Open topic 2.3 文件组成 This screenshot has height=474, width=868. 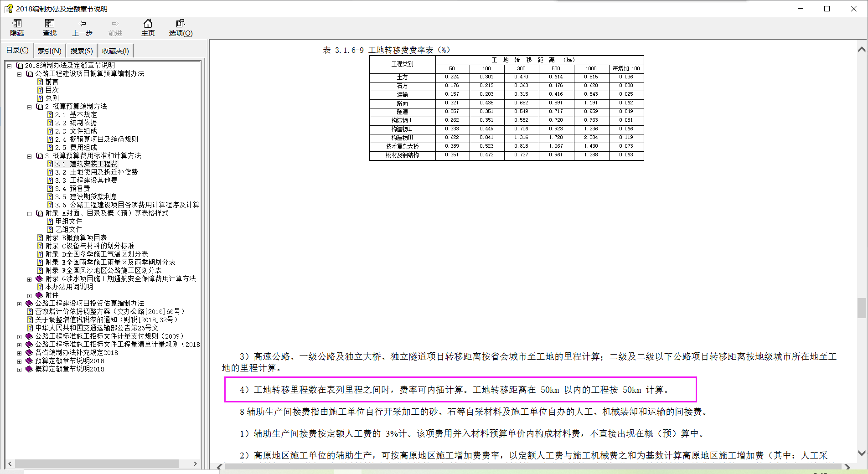point(76,131)
